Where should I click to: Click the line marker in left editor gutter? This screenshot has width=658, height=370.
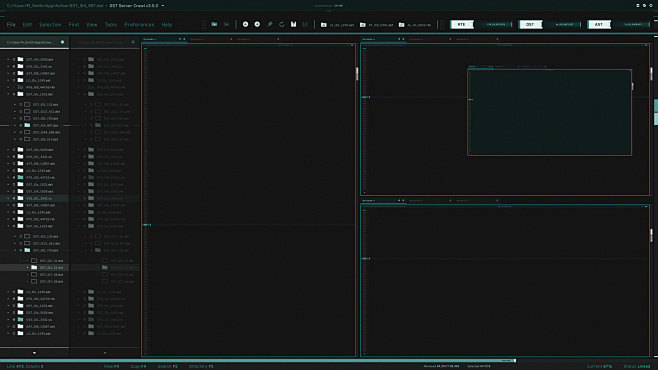point(147,224)
